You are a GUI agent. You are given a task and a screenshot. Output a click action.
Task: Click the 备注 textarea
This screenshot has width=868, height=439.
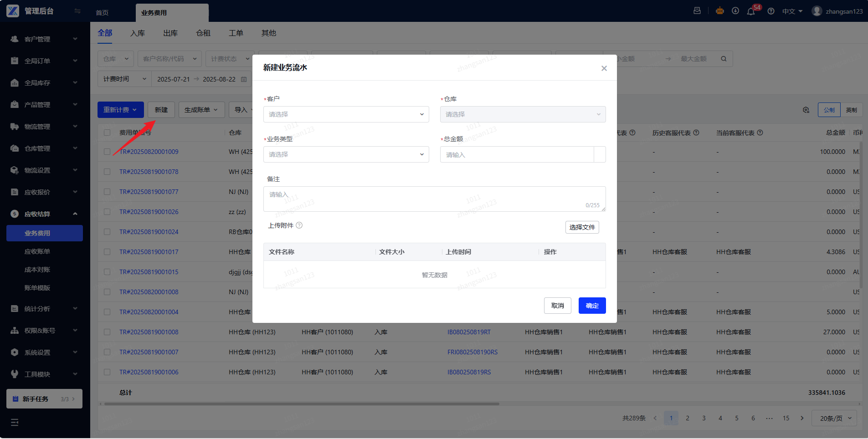435,199
